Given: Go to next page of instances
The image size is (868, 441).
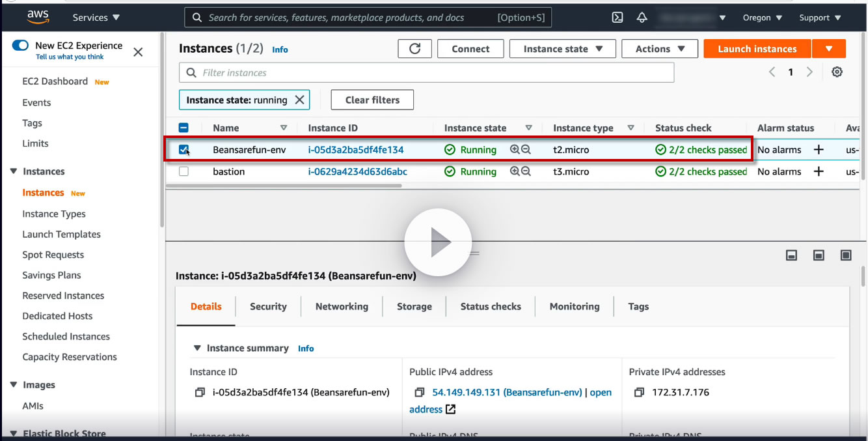Looking at the screenshot, I should [x=809, y=72].
